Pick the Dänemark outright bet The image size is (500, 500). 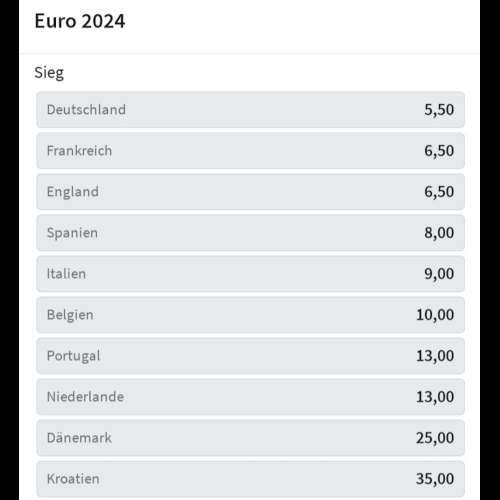point(250,438)
